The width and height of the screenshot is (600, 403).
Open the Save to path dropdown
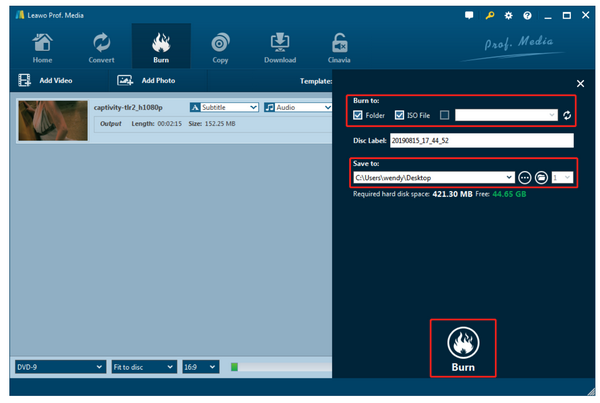click(x=434, y=178)
